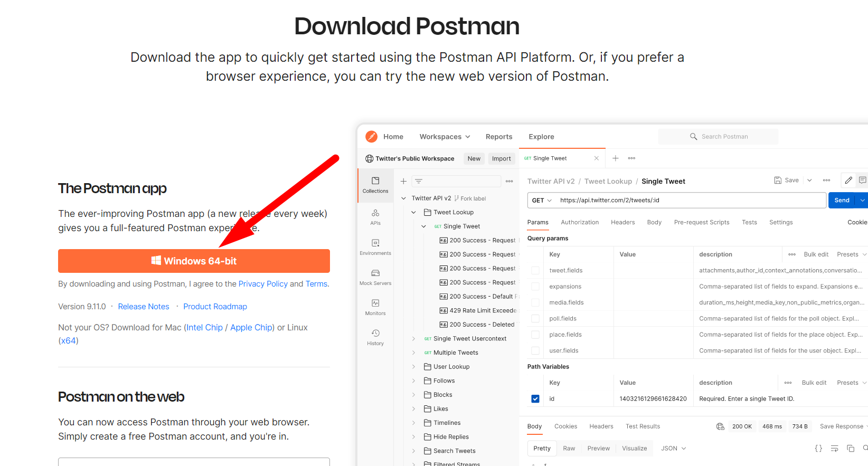This screenshot has height=466, width=868.
Task: Open Send button dropdown arrow
Action: 863,201
